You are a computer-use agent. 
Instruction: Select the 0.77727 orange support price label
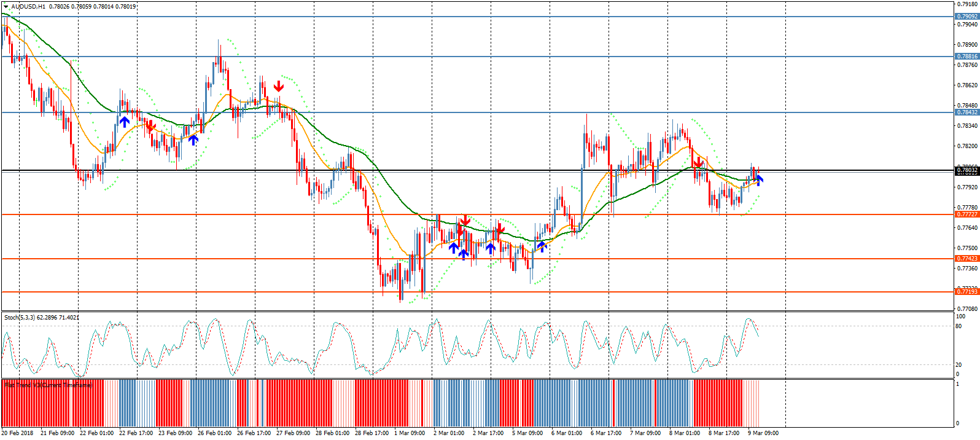coord(966,214)
